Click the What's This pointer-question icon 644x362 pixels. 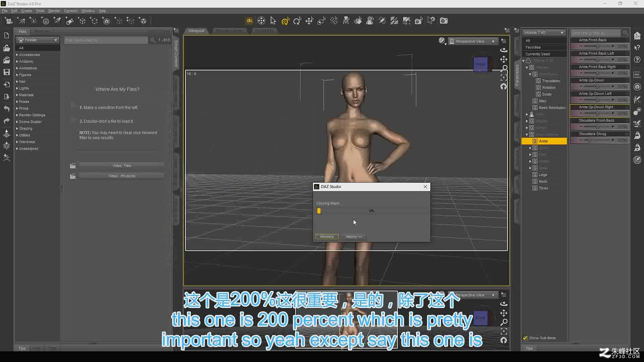(637, 48)
